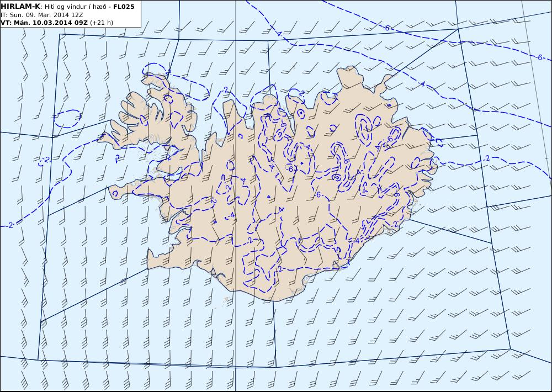Click the 'VT: Mán. 10.03.2014 09Z' valid time
The width and height of the screenshot is (552, 392).
click(x=44, y=23)
